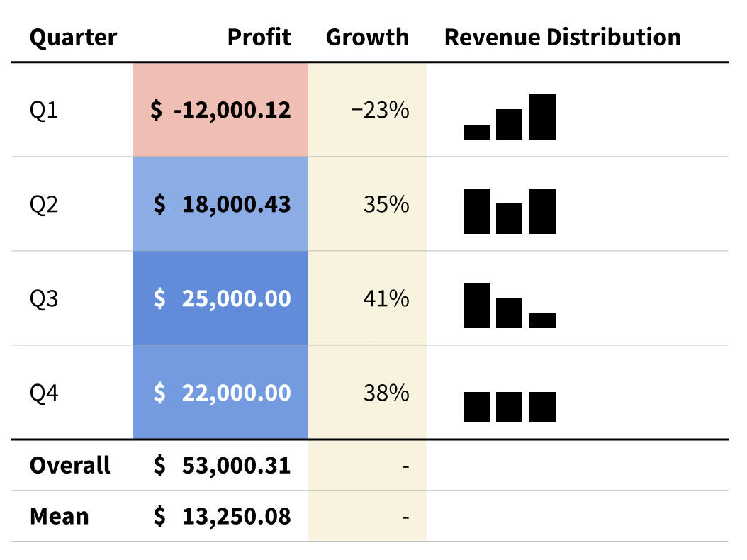Select the red Q1 profit cell

pos(220,110)
